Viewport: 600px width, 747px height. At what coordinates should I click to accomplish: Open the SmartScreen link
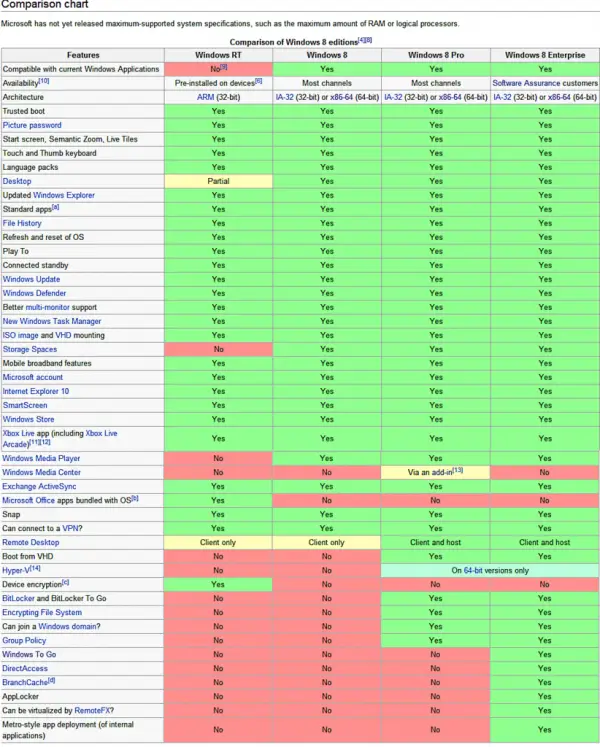(x=25, y=405)
